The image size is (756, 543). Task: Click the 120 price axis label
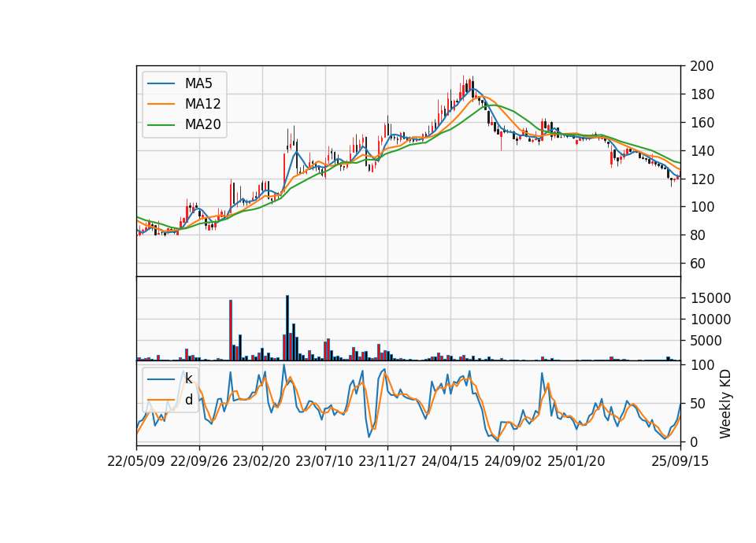pyautogui.click(x=702, y=179)
